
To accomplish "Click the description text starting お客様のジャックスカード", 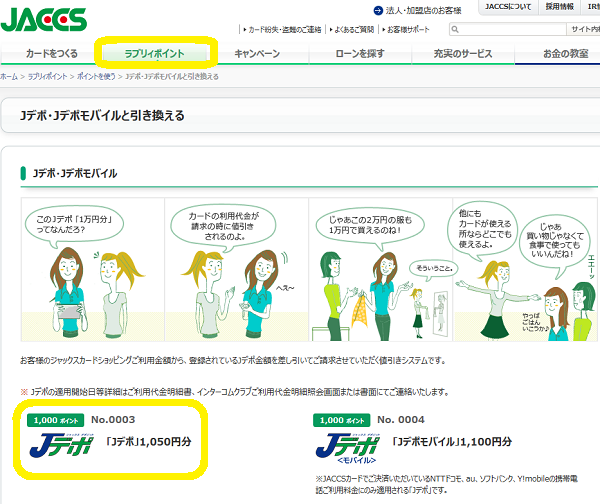I will coord(233,360).
